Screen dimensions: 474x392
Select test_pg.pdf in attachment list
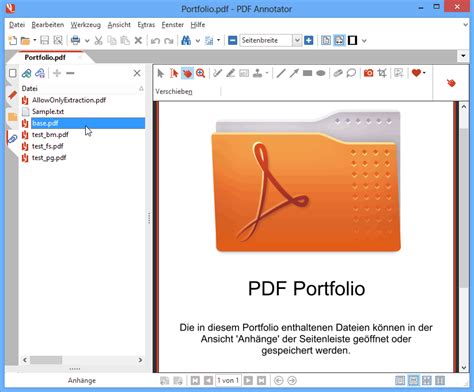click(x=49, y=158)
